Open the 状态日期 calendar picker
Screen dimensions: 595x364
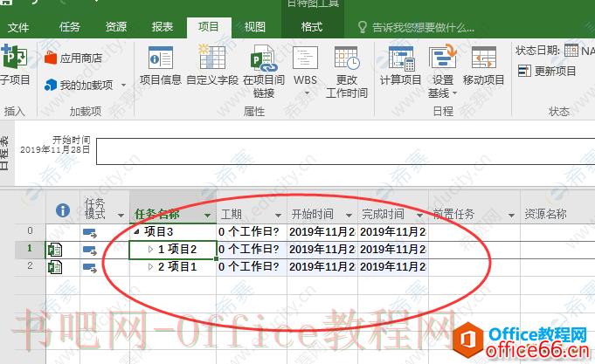coord(571,51)
